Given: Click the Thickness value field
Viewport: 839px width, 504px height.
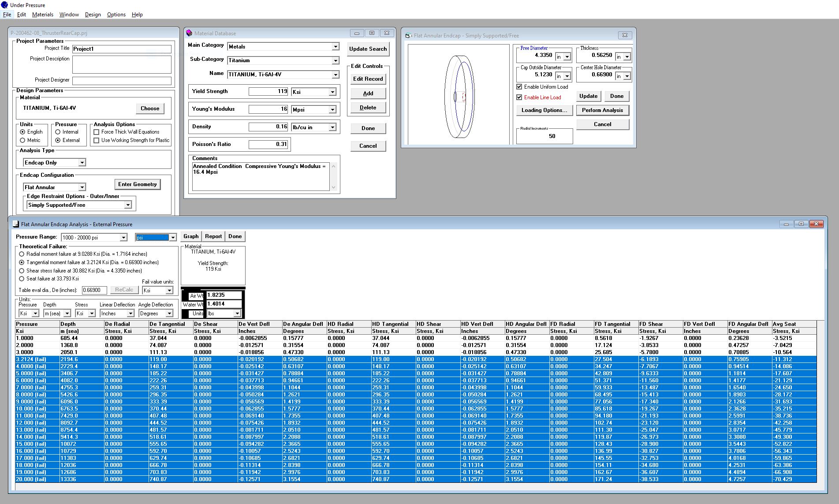Looking at the screenshot, I should [x=595, y=56].
